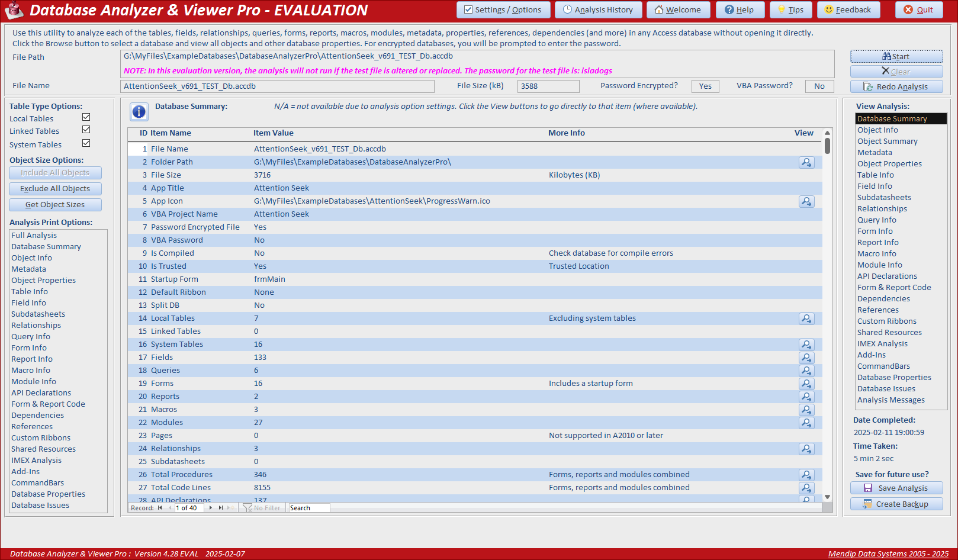Go to next record arrow
This screenshot has width=958, height=560.
[211, 508]
